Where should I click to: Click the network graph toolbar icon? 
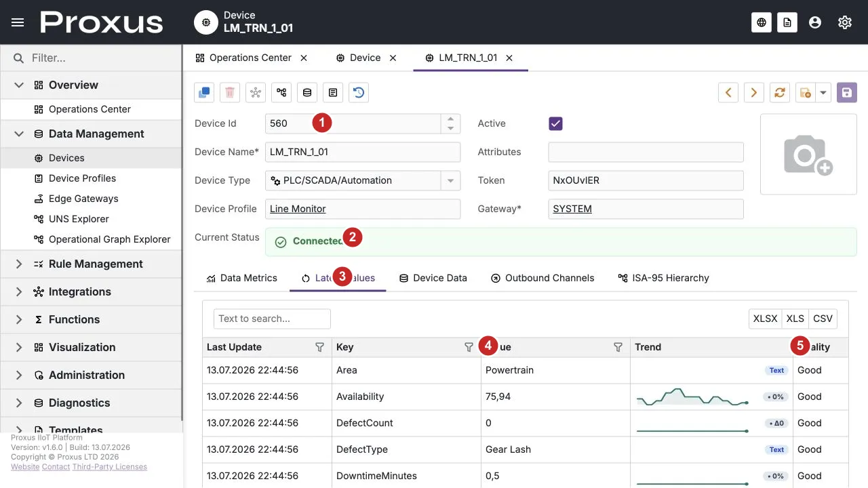click(x=256, y=93)
